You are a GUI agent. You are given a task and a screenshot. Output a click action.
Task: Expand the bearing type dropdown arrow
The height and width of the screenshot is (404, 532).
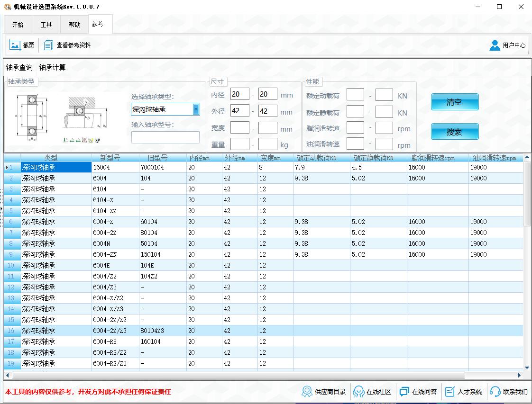click(196, 109)
